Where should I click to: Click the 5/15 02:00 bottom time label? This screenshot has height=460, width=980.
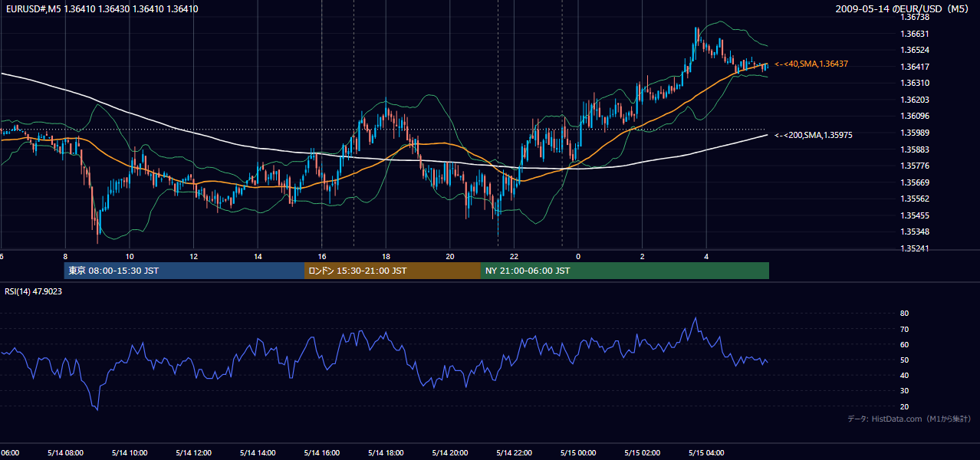642,453
